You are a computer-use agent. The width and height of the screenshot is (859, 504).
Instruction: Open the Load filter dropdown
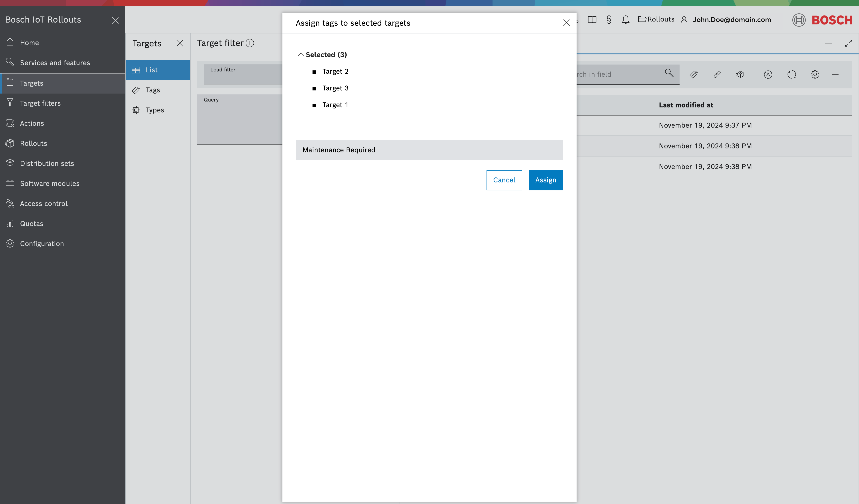coord(243,74)
